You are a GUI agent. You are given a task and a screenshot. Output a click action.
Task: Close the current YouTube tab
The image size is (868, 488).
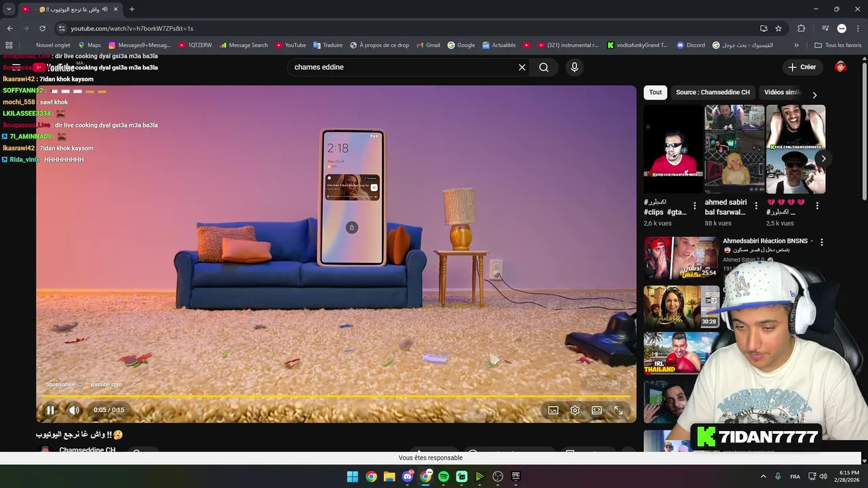(115, 9)
